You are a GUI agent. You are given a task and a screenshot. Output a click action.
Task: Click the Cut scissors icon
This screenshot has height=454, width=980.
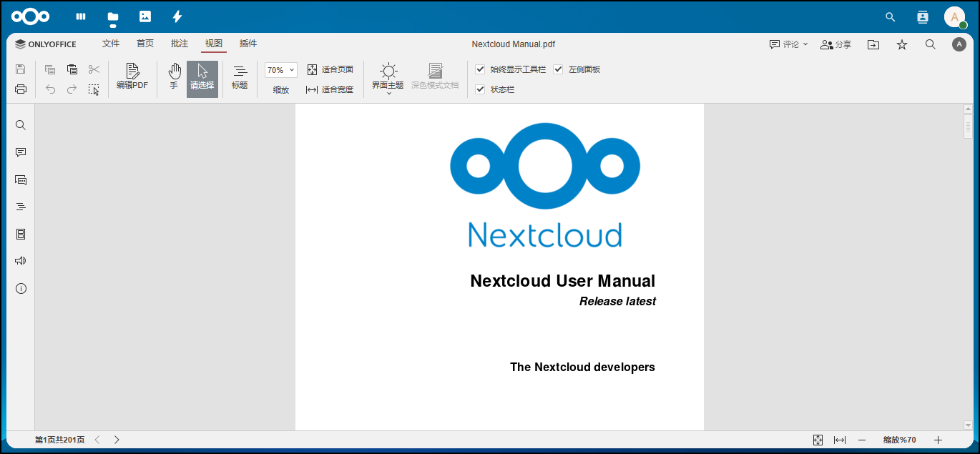tap(94, 69)
